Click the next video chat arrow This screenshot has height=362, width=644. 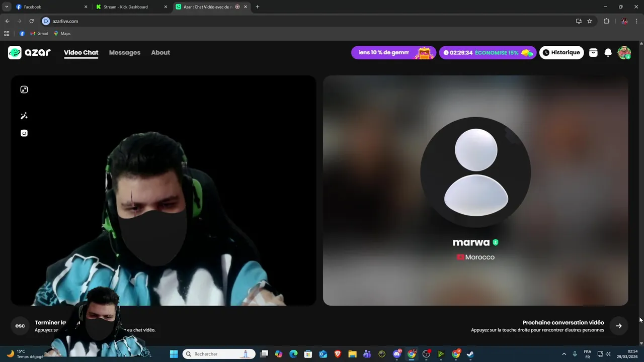(619, 326)
